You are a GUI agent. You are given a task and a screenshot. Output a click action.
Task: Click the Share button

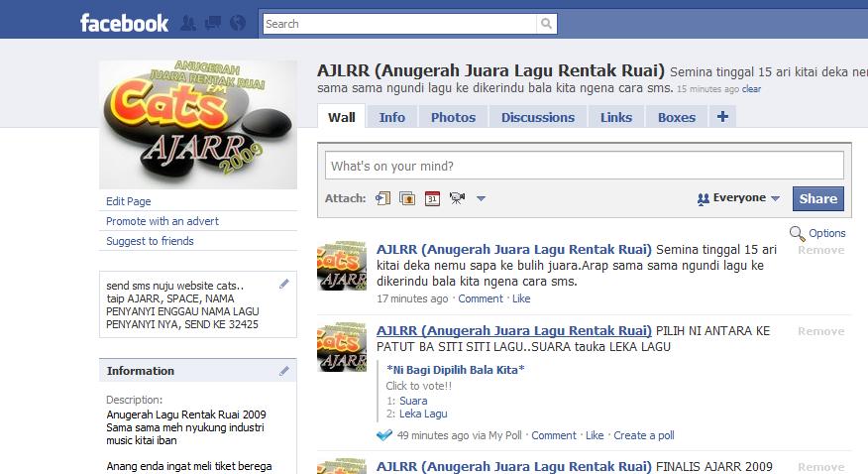[818, 198]
